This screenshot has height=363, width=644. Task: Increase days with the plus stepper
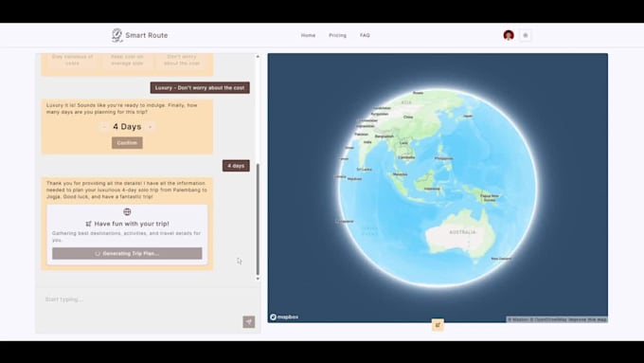tap(151, 127)
